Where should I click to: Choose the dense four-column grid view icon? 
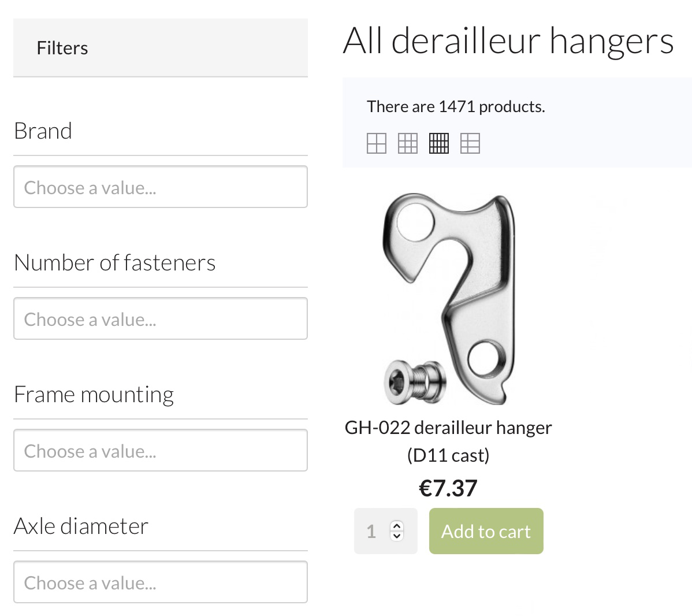(x=439, y=143)
